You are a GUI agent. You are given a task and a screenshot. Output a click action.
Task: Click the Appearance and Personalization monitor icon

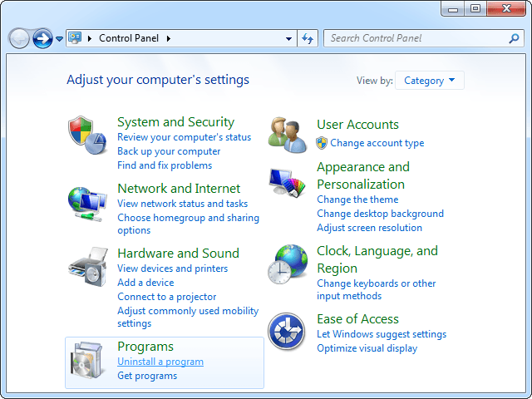(287, 183)
